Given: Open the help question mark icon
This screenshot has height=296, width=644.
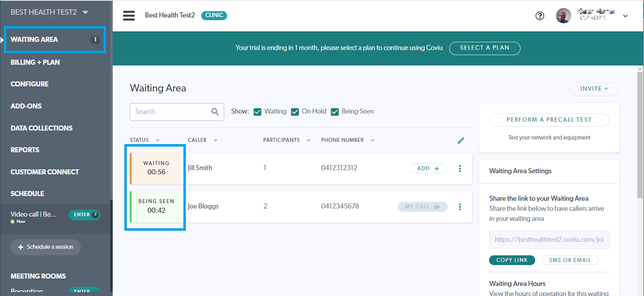Looking at the screenshot, I should pyautogui.click(x=540, y=16).
